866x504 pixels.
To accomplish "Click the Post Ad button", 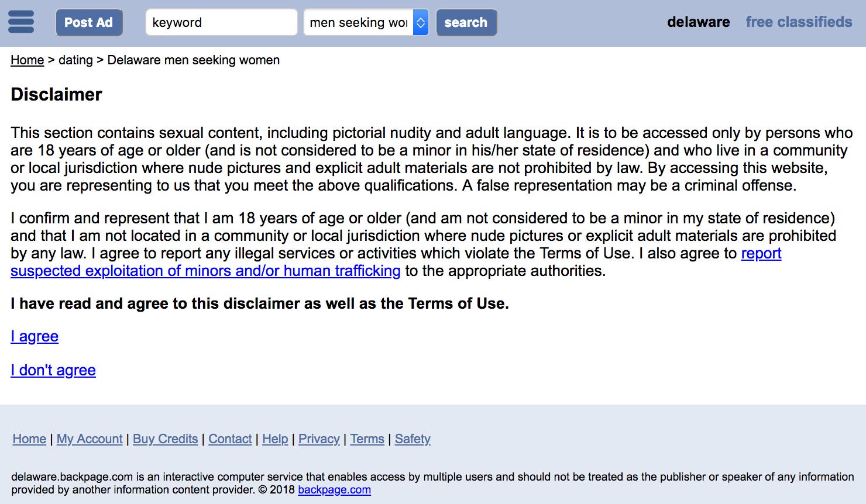I will (x=89, y=23).
